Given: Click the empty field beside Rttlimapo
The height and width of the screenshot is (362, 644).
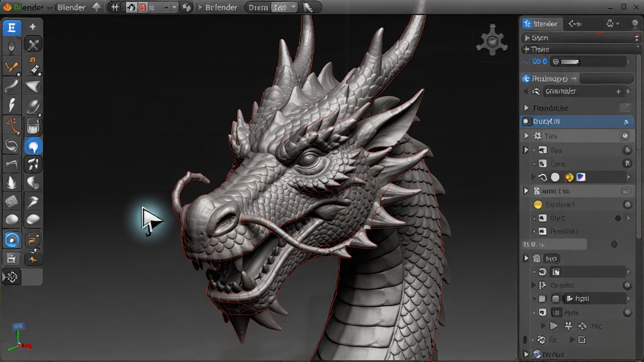Looking at the screenshot, I should click(607, 79).
